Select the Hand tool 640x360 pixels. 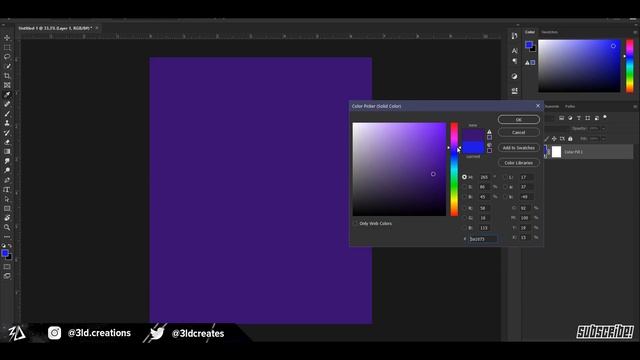pyautogui.click(x=7, y=218)
